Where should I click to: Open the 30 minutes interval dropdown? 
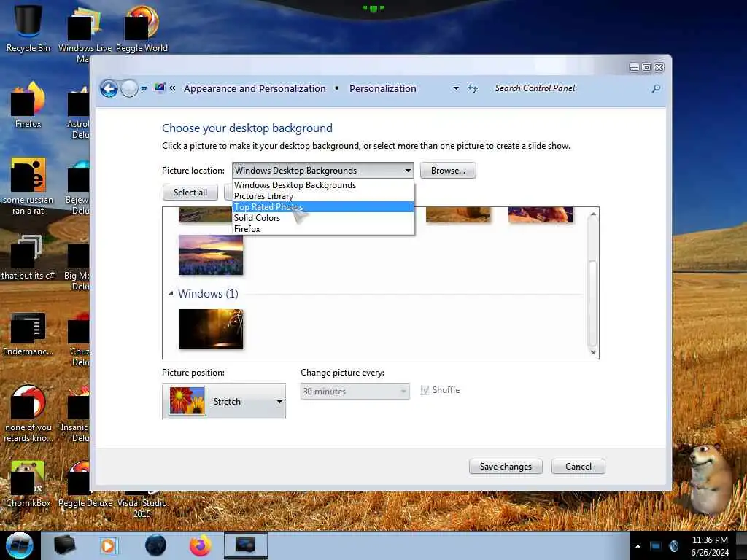click(355, 391)
